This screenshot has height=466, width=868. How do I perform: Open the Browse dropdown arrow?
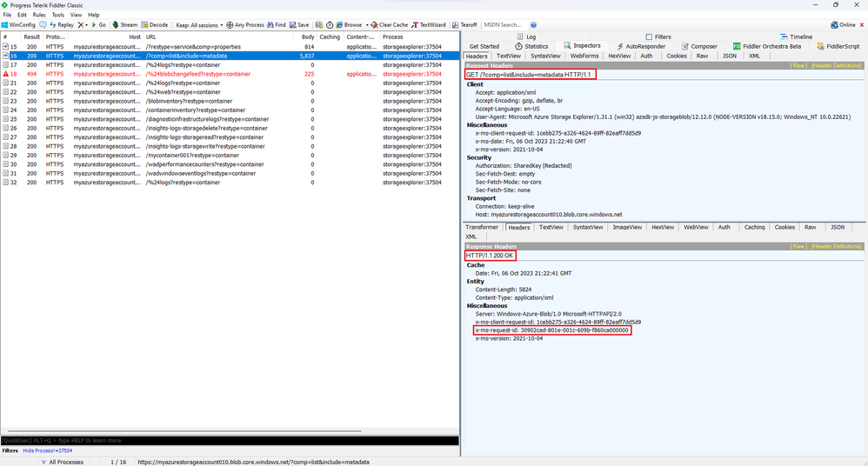click(367, 25)
